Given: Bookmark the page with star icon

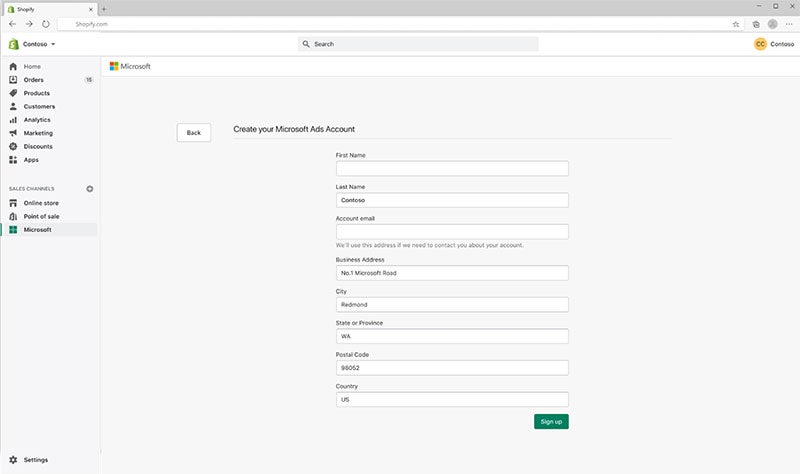Looking at the screenshot, I should (x=736, y=24).
